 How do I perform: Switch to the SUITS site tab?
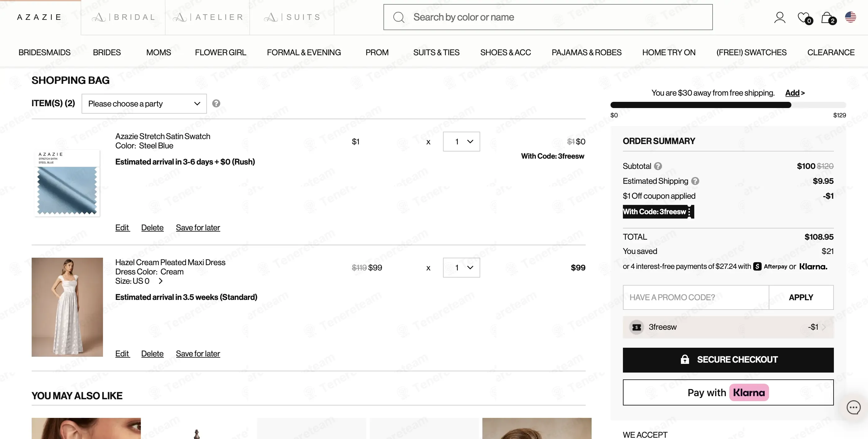click(x=292, y=17)
